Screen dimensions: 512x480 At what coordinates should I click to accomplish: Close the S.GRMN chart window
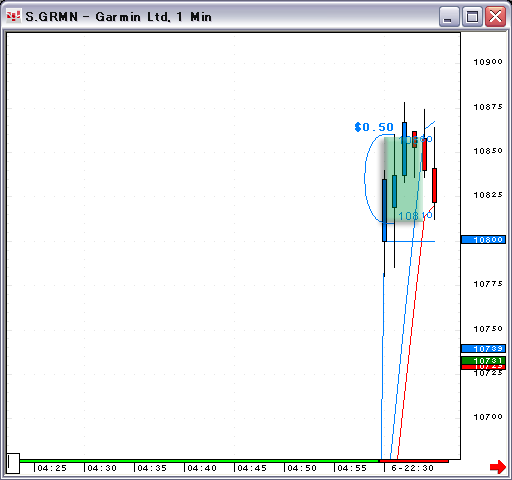coord(495,16)
